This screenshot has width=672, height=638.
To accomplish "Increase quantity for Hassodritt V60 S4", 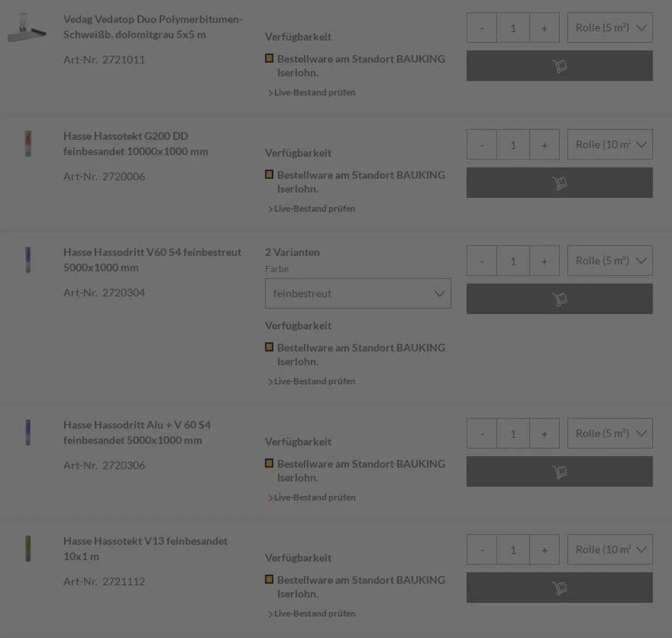I will coord(544,261).
